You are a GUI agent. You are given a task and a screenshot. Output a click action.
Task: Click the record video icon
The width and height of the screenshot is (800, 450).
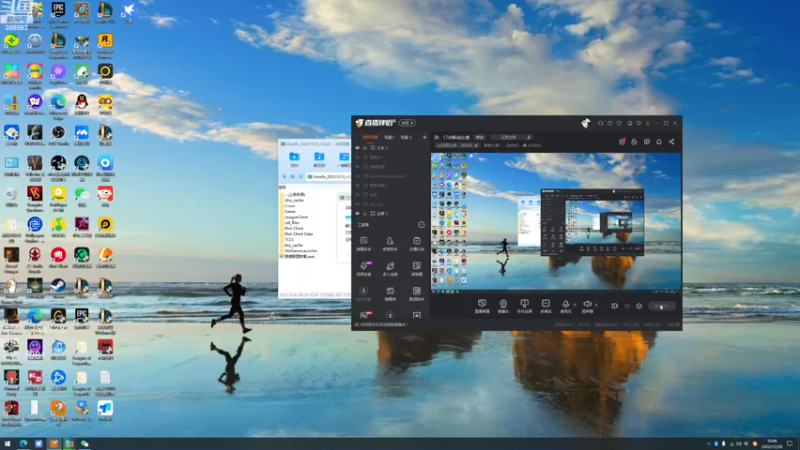(614, 306)
